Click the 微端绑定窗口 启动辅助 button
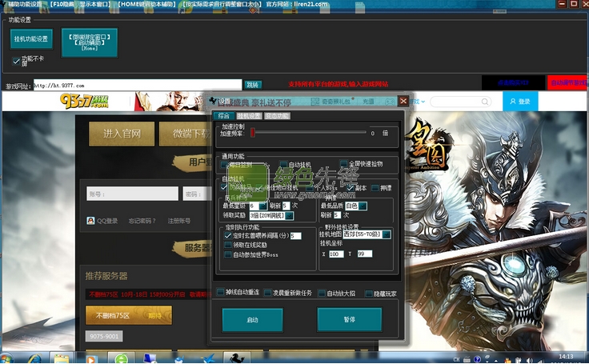The height and width of the screenshot is (364, 589). click(x=90, y=42)
